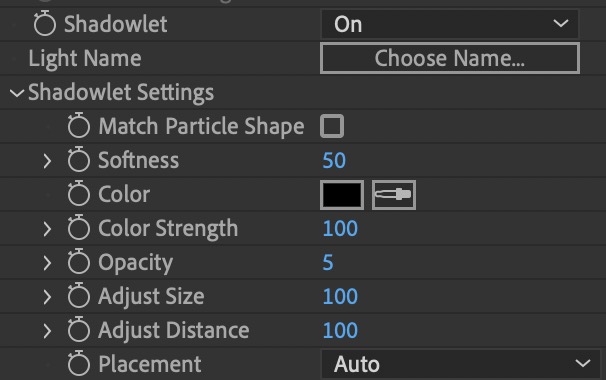The image size is (606, 380).
Task: Click the Placement stopwatch icon
Action: 79,364
